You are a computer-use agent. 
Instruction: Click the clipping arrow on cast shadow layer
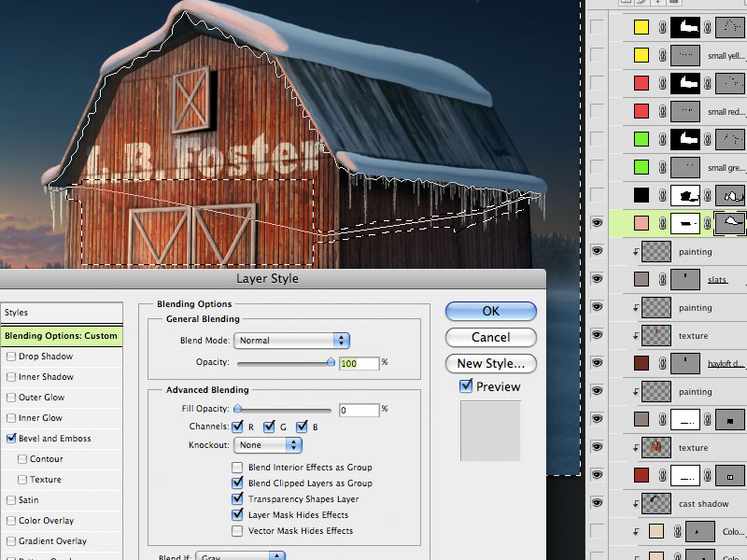coord(636,503)
